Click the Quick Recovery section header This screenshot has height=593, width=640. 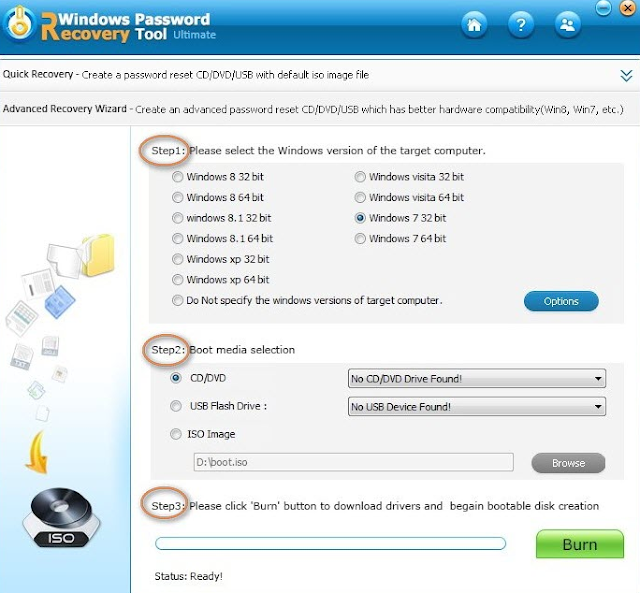pos(318,75)
